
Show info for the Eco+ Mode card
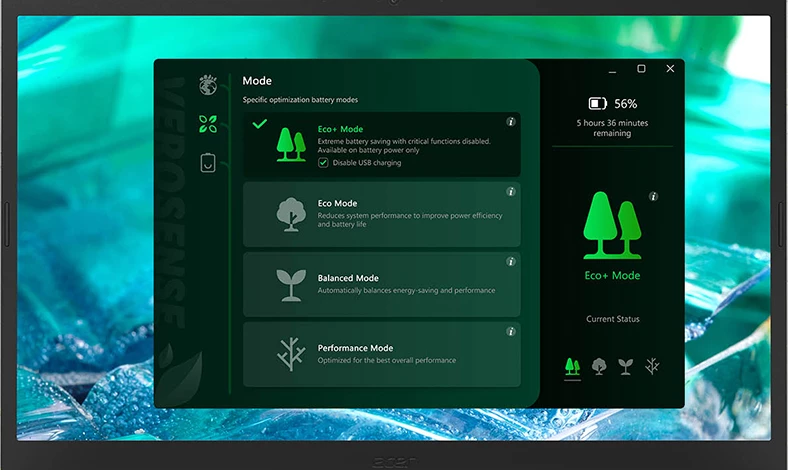coord(511,122)
